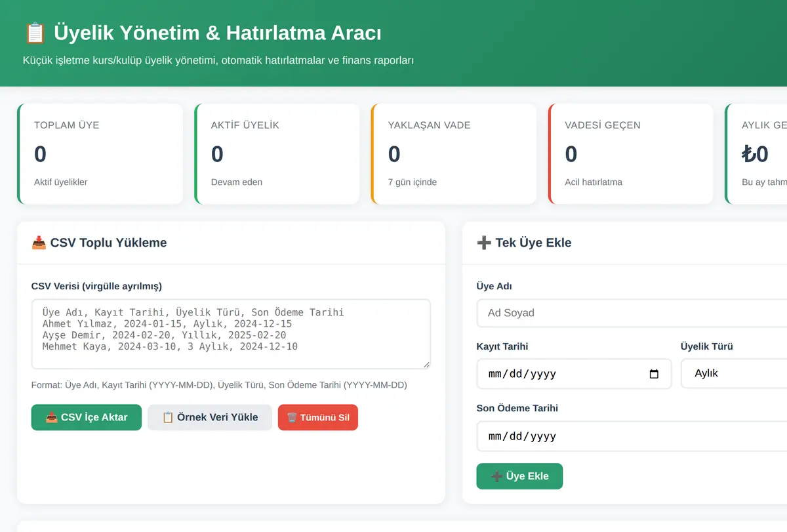Load sample data with Örnek Veri Yükle

(210, 417)
